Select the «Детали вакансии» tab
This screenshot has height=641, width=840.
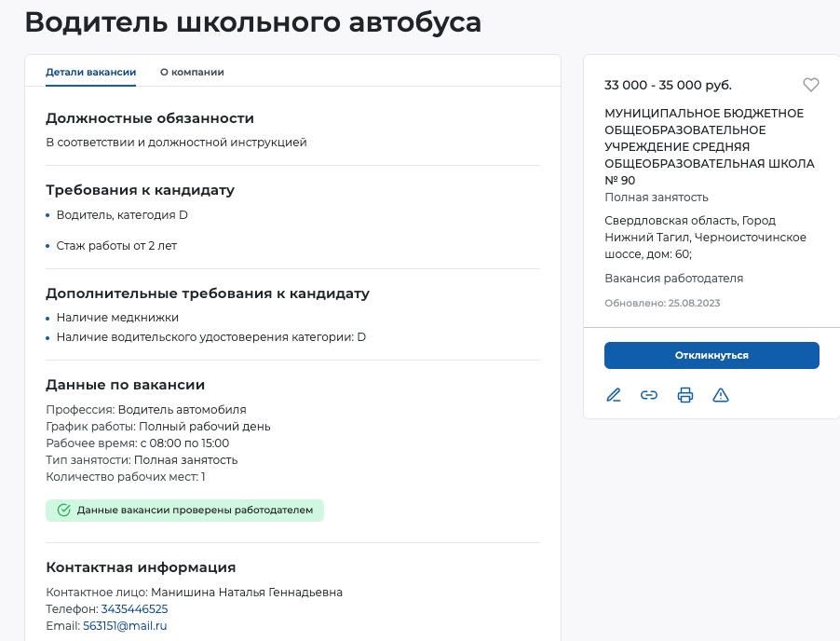(91, 72)
